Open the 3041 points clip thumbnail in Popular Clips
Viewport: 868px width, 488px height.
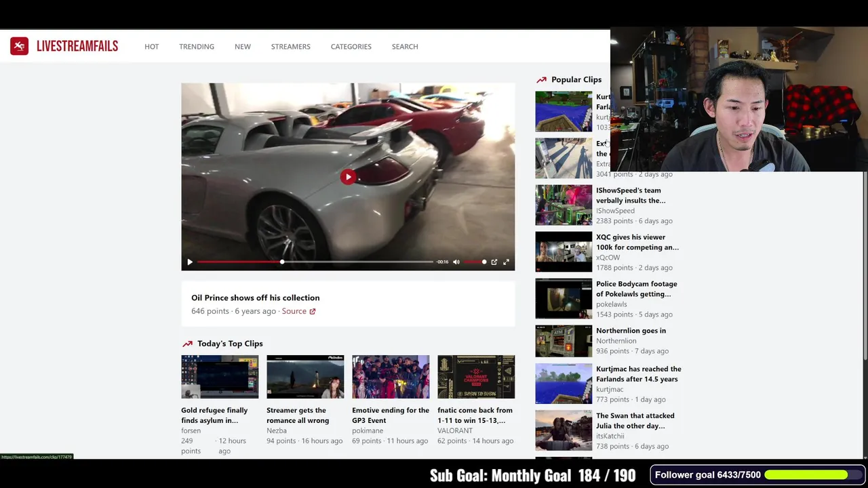point(564,158)
